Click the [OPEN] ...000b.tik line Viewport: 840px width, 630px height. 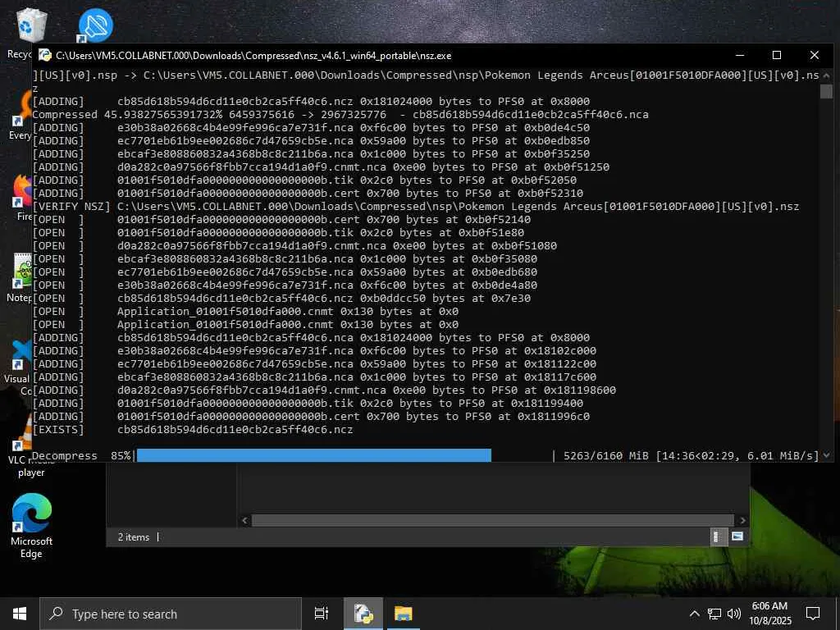click(x=278, y=232)
